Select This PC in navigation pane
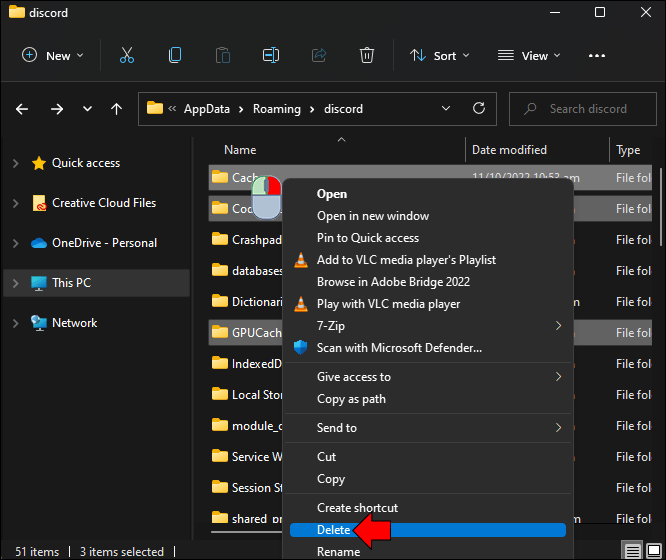This screenshot has height=560, width=666. click(x=97, y=283)
